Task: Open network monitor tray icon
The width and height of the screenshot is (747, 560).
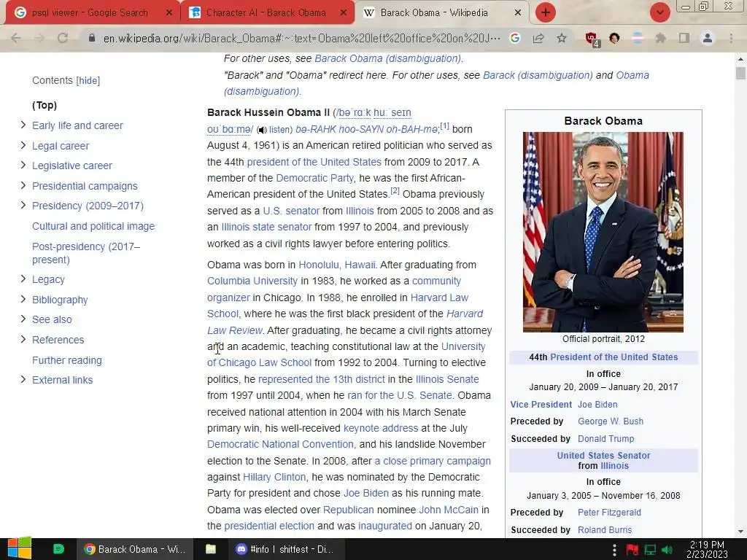Action: (x=650, y=550)
